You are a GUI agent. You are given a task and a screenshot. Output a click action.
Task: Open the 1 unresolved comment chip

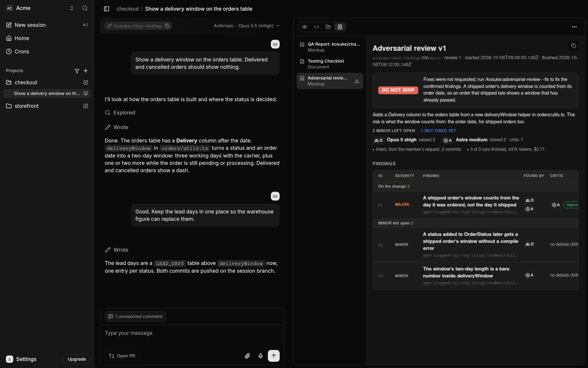coord(135,316)
